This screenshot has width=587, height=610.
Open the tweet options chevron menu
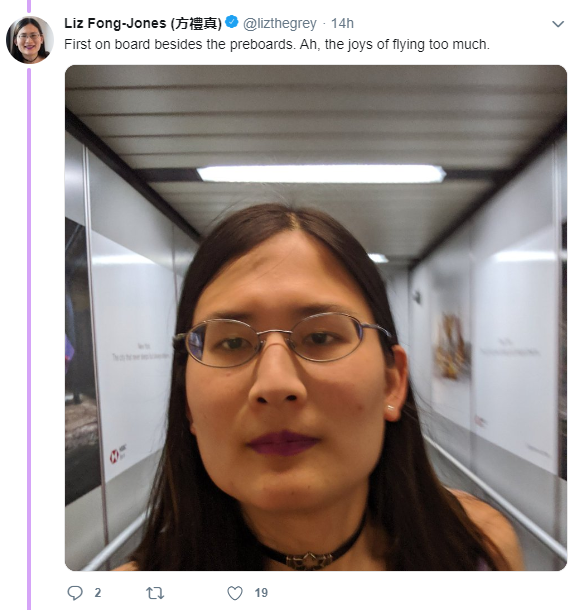[558, 24]
